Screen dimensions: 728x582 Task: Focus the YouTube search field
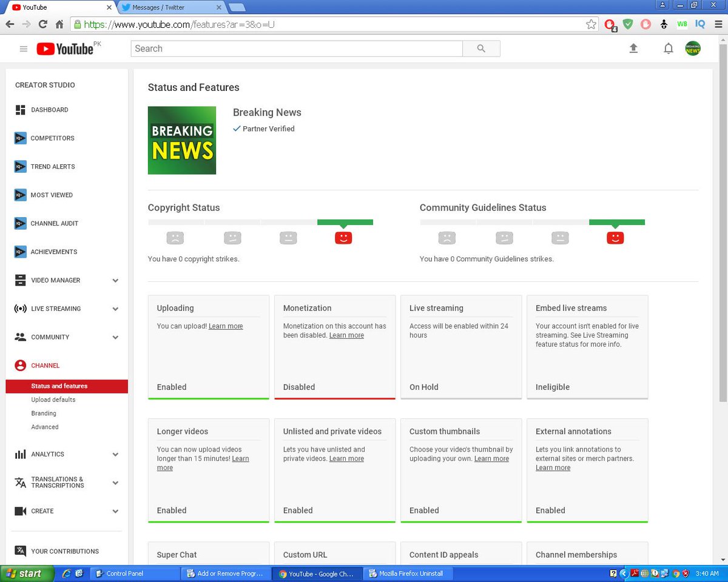click(297, 48)
